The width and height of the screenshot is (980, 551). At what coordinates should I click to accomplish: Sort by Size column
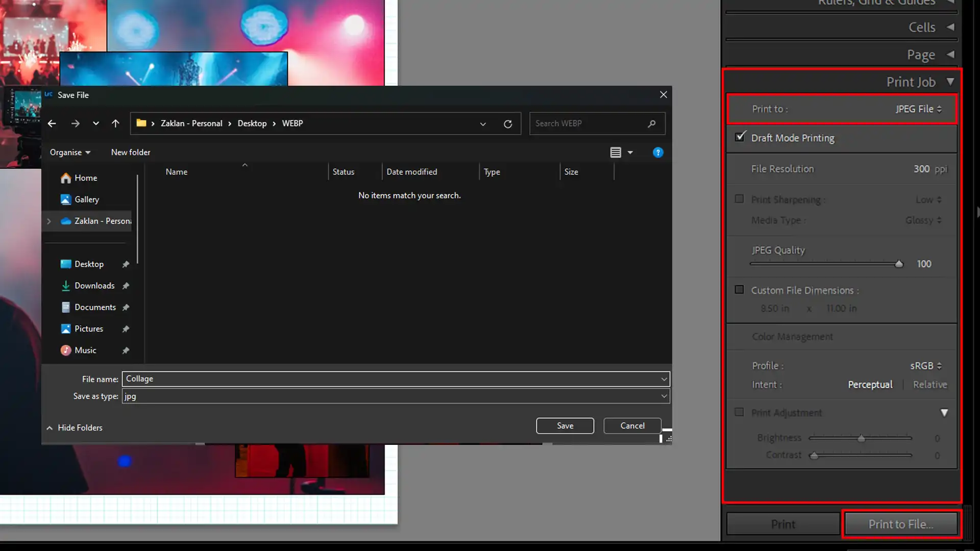(571, 172)
